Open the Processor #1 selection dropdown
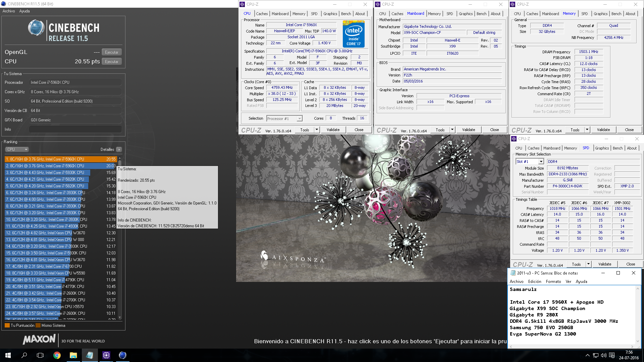The width and height of the screenshot is (644, 362). tap(284, 119)
